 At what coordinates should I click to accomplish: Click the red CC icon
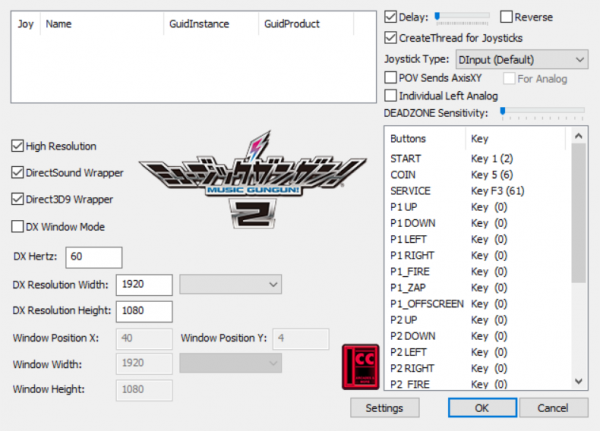[358, 366]
